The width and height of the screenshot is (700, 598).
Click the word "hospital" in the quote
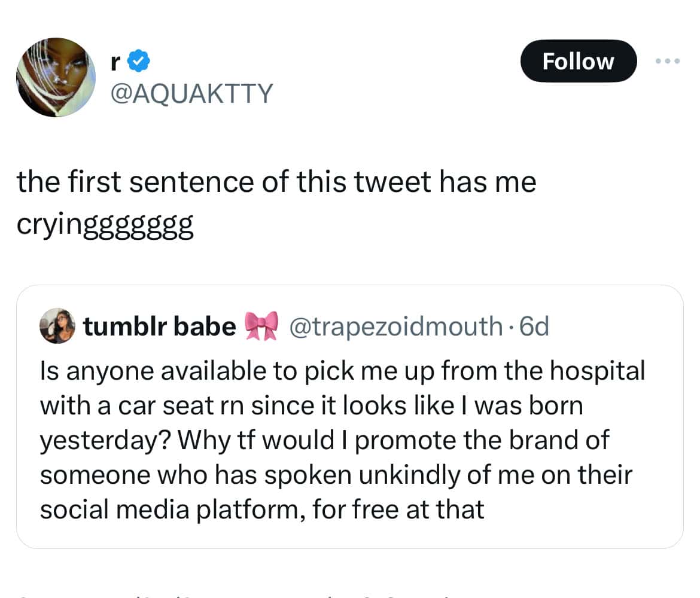pos(596,371)
